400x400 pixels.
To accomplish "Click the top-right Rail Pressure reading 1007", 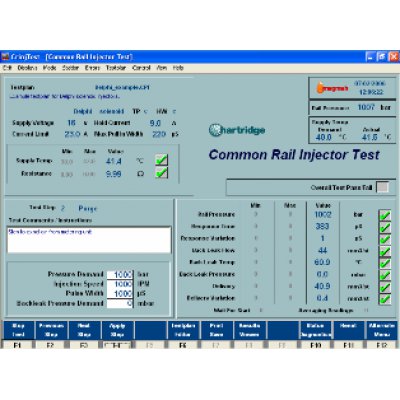I will coord(366,107).
